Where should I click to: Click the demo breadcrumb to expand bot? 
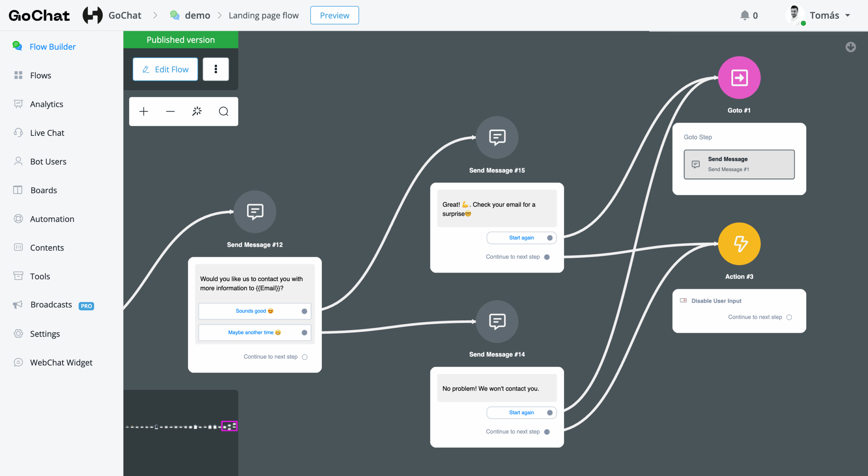pyautogui.click(x=197, y=15)
